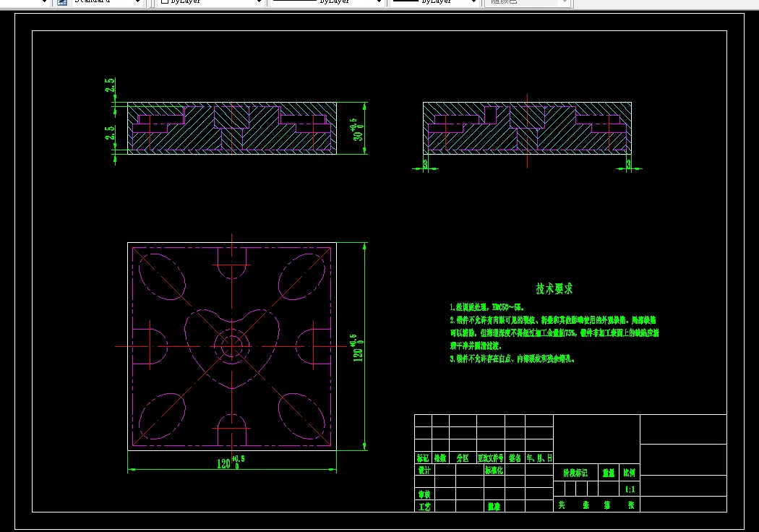Click the 批准 label in the title block

(x=494, y=507)
